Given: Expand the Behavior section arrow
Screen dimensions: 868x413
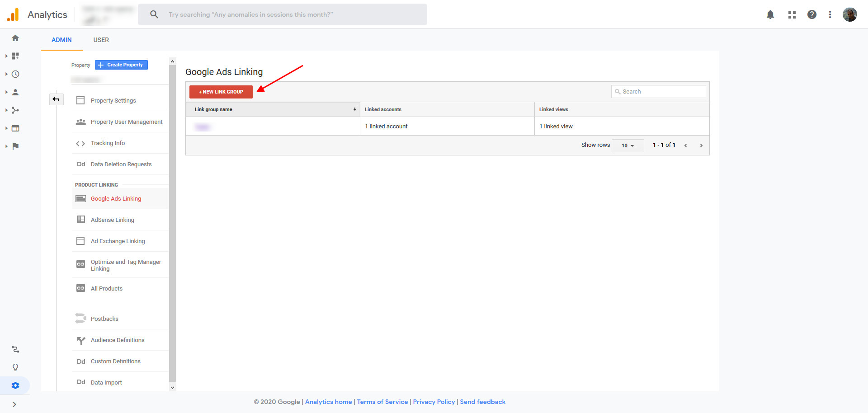Looking at the screenshot, I should (6, 128).
